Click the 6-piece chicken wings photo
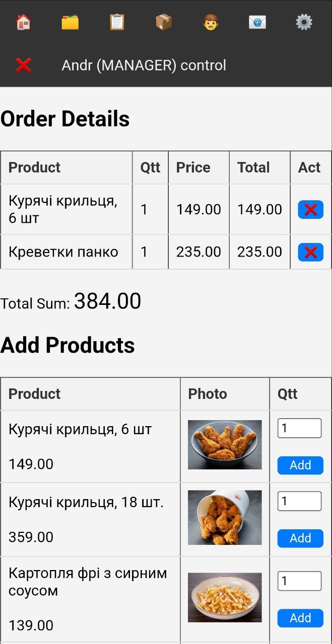Image resolution: width=332 pixels, height=644 pixels. [x=225, y=445]
